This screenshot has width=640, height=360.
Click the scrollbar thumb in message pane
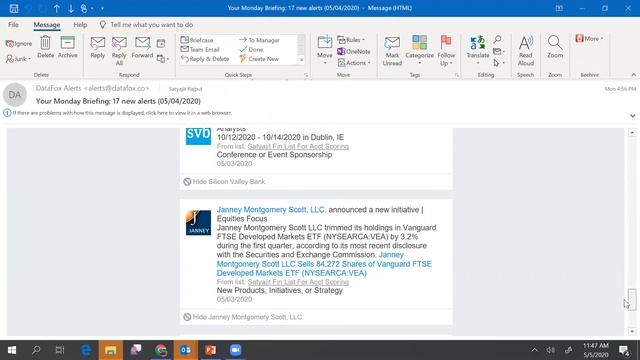[x=632, y=300]
